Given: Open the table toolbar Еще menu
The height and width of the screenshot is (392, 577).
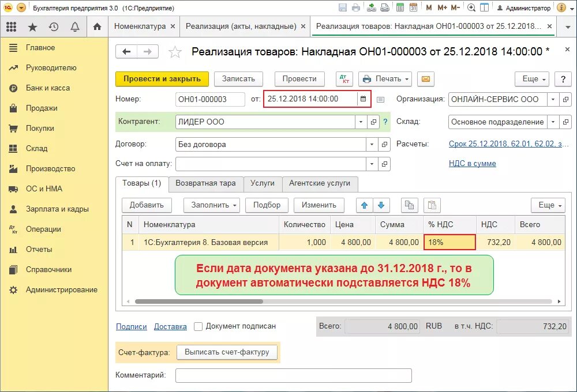Looking at the screenshot, I should [x=548, y=205].
